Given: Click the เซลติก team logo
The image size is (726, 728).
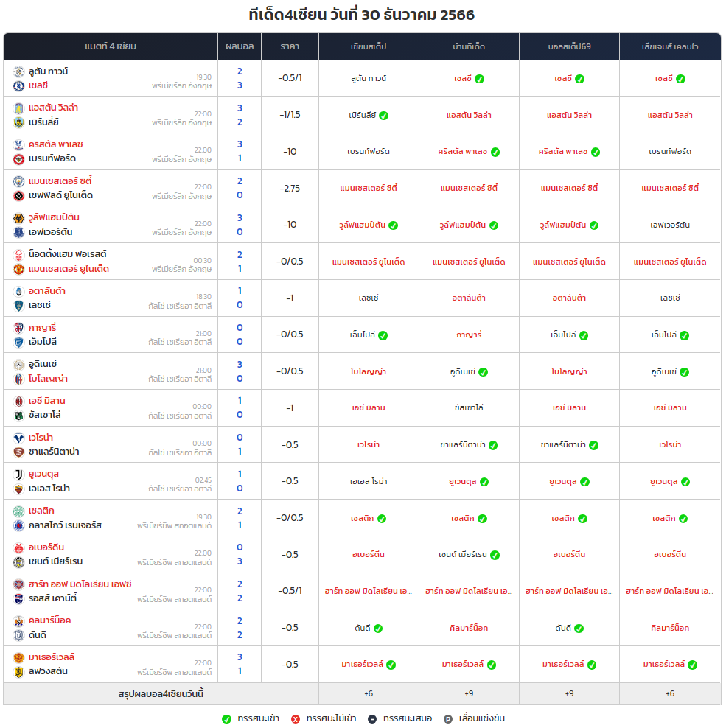Looking at the screenshot, I should (x=18, y=511).
